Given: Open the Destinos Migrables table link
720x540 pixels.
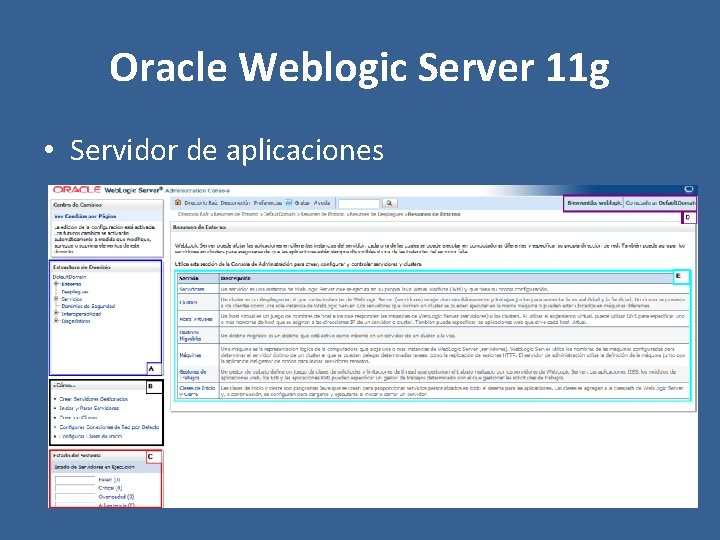Looking at the screenshot, I should tap(190, 335).
